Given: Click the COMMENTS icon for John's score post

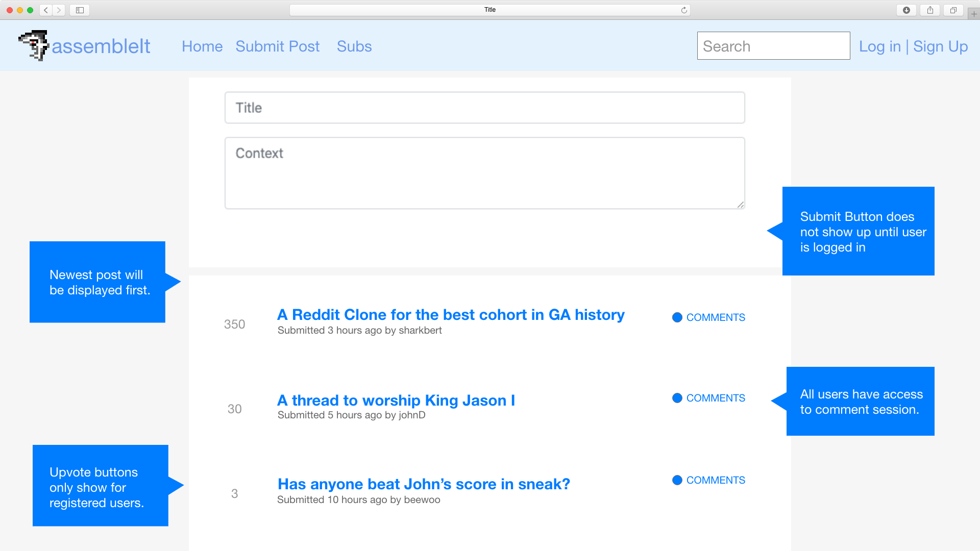Looking at the screenshot, I should [x=676, y=480].
